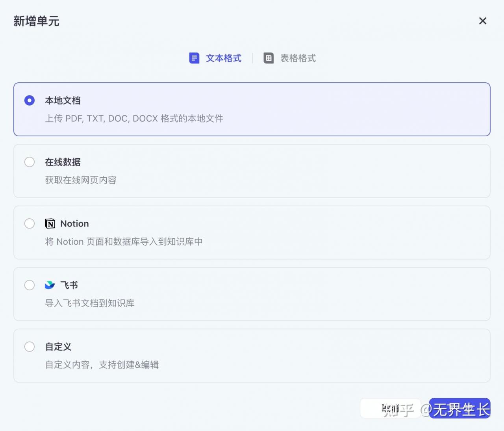504x431 pixels.
Task: Close the 新增单元 dialog
Action: click(483, 21)
